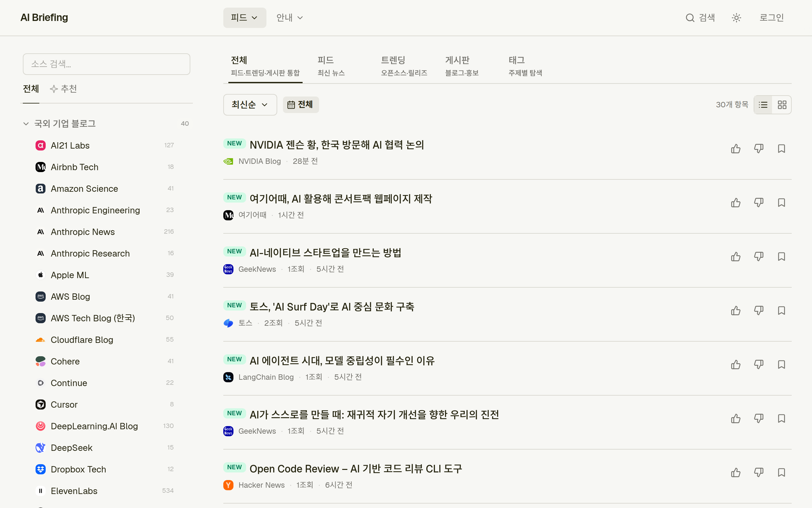Viewport: 812px width, 508px height.
Task: Dislike the NVIDIA 젠슨 황 article
Action: tap(759, 149)
